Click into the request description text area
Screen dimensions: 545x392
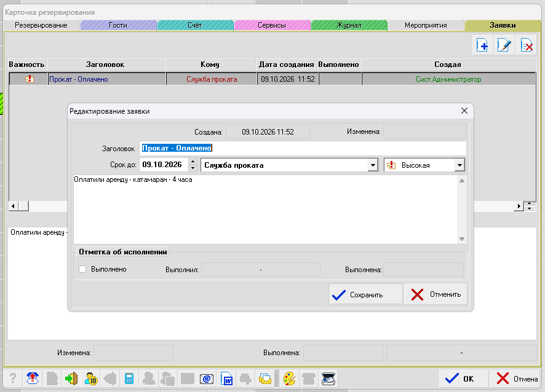click(x=266, y=210)
